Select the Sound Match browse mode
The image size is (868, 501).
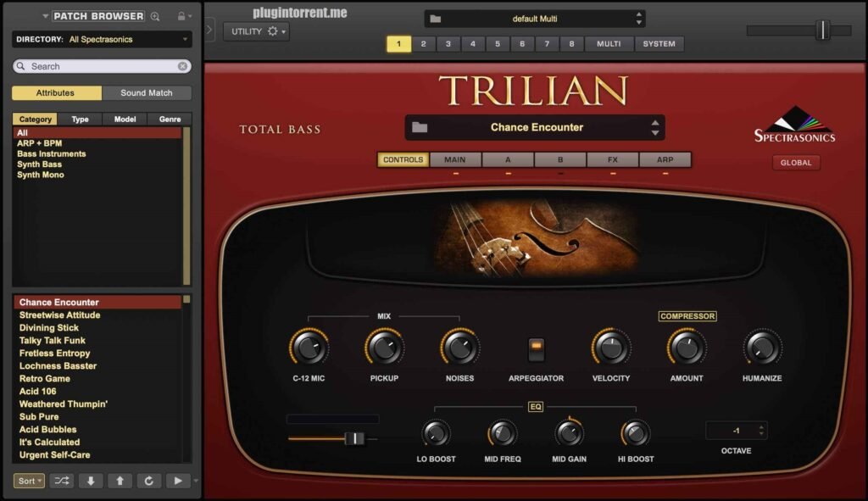[x=147, y=93]
